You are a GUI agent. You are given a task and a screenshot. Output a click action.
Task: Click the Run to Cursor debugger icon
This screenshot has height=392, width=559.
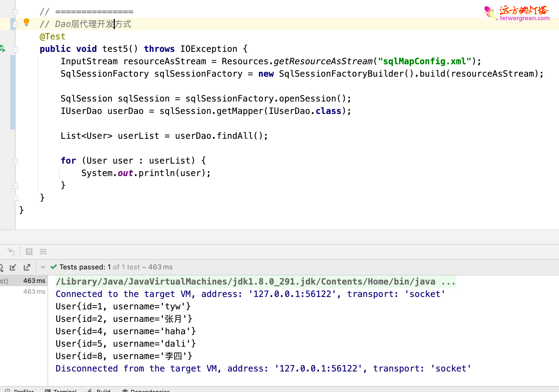click(x=12, y=252)
